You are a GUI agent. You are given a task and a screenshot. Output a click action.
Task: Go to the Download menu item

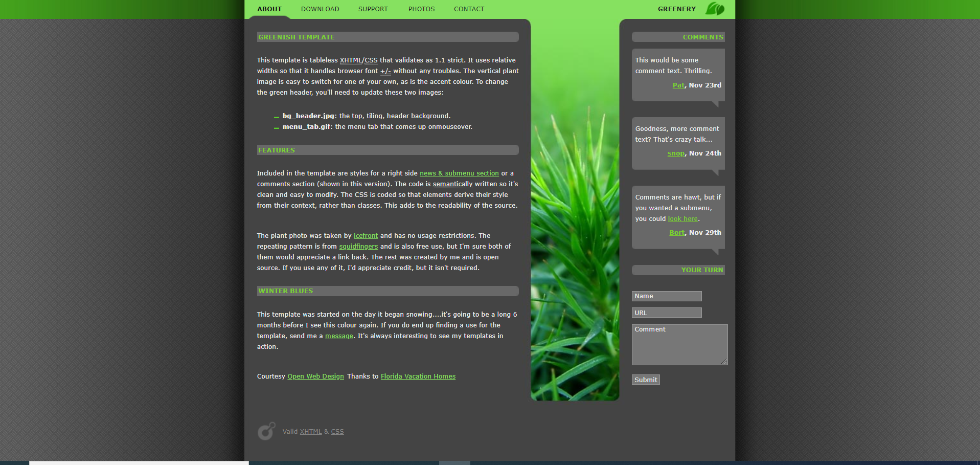[320, 9]
